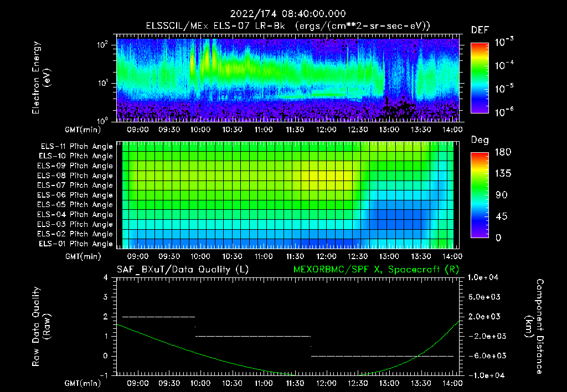Screen dimensions: 567x392
Task: Select the 'ELS-01 Pitch Angle' row label
Action: (x=76, y=244)
